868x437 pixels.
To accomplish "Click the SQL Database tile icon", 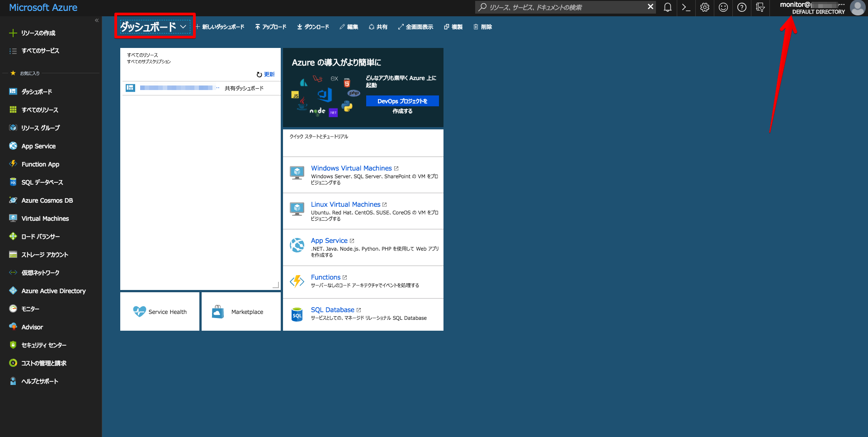I will (x=297, y=314).
